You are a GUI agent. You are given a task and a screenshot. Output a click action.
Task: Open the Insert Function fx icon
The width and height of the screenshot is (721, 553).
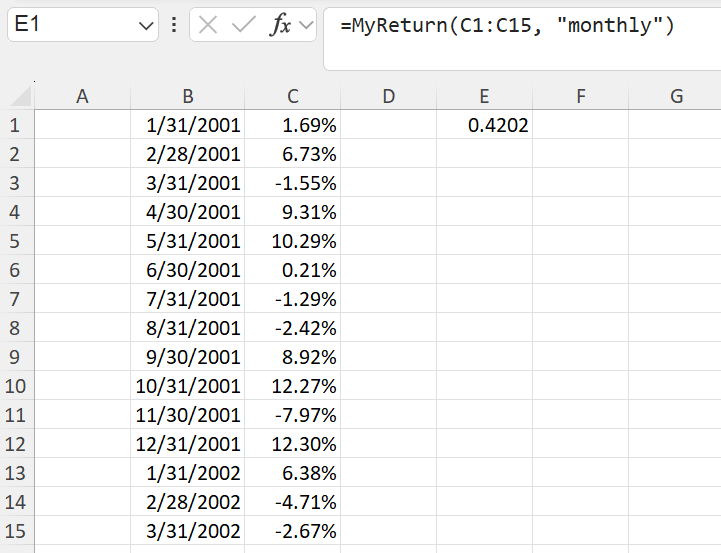click(281, 26)
